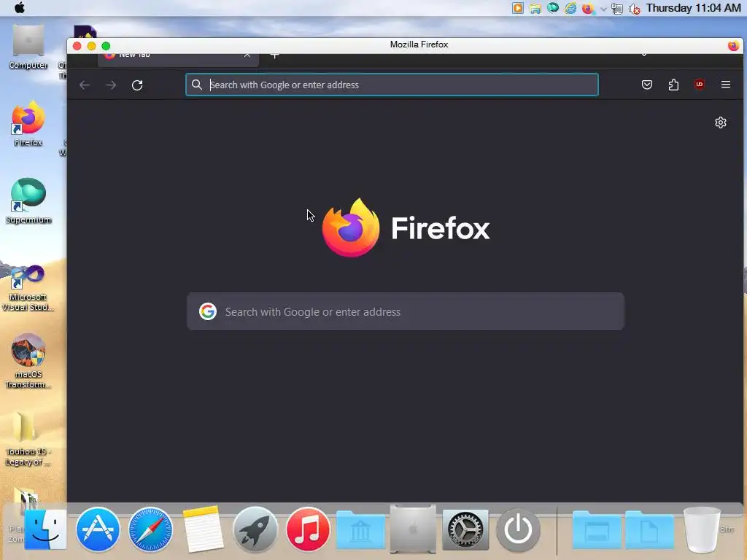Select Touhou 15 folder on desktop

click(x=28, y=439)
